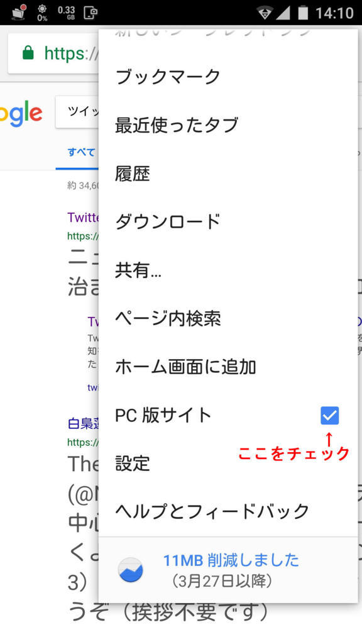Image resolution: width=362 pixels, height=644 pixels.
Task: Tap the green padlock security icon
Action: tap(28, 53)
